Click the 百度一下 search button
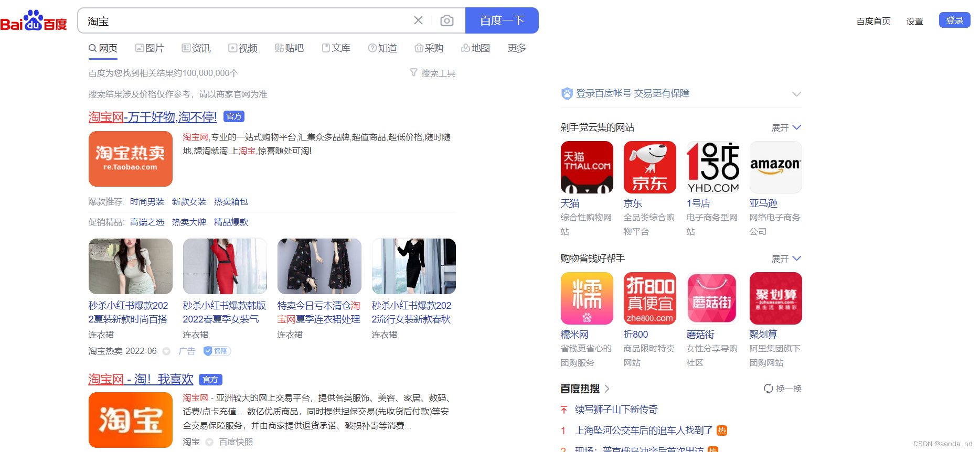Image resolution: width=980 pixels, height=452 pixels. pos(502,20)
